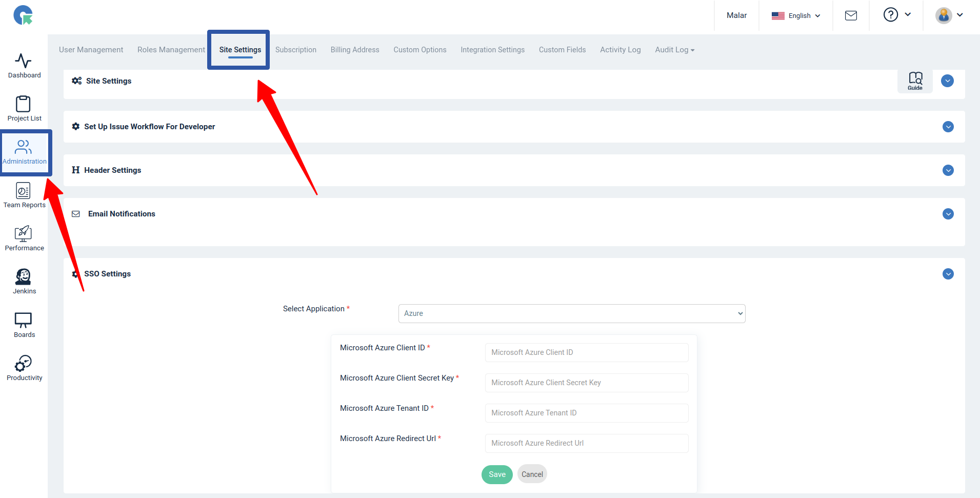Expand the Site Settings section chevron
The width and height of the screenshot is (980, 498).
click(947, 81)
